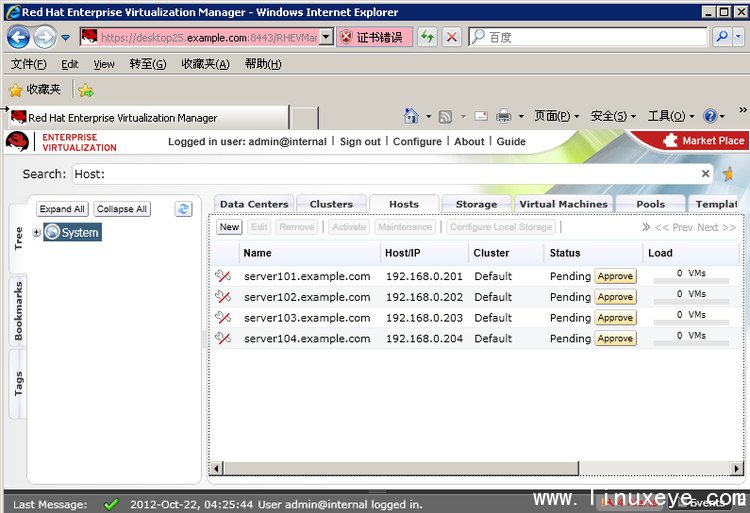This screenshot has height=513, width=750.
Task: Switch to the Virtual Machines tab
Action: tap(563, 204)
